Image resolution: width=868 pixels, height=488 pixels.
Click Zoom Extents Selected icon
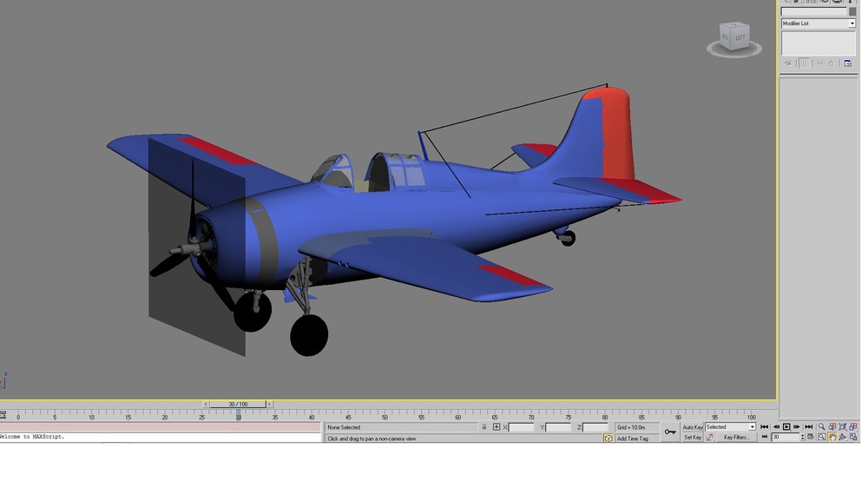(x=843, y=426)
